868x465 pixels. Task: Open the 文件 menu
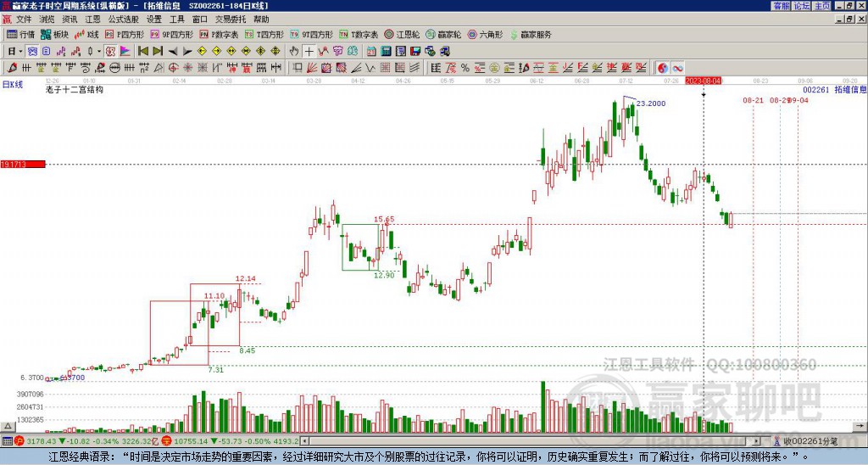[24, 20]
